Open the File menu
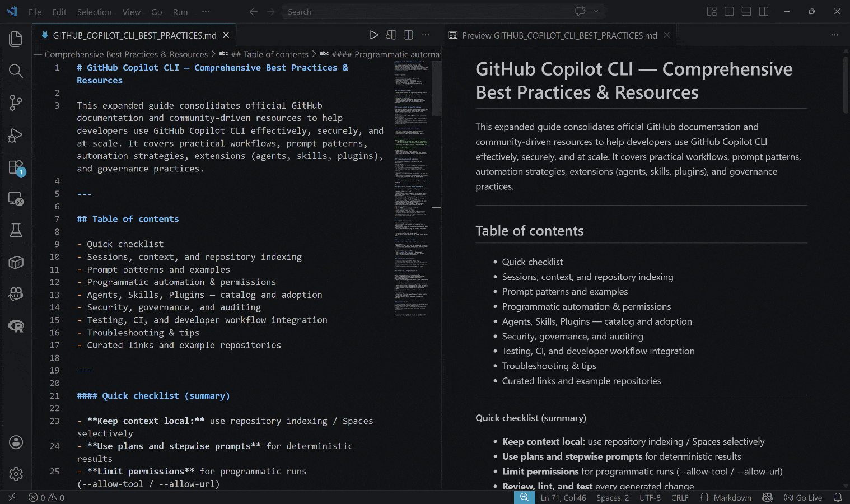 [x=35, y=12]
